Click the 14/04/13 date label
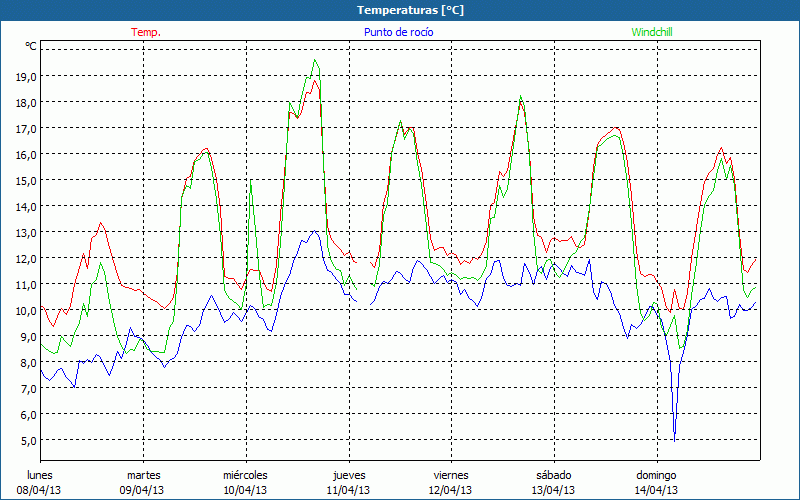Image resolution: width=800 pixels, height=500 pixels. click(656, 490)
